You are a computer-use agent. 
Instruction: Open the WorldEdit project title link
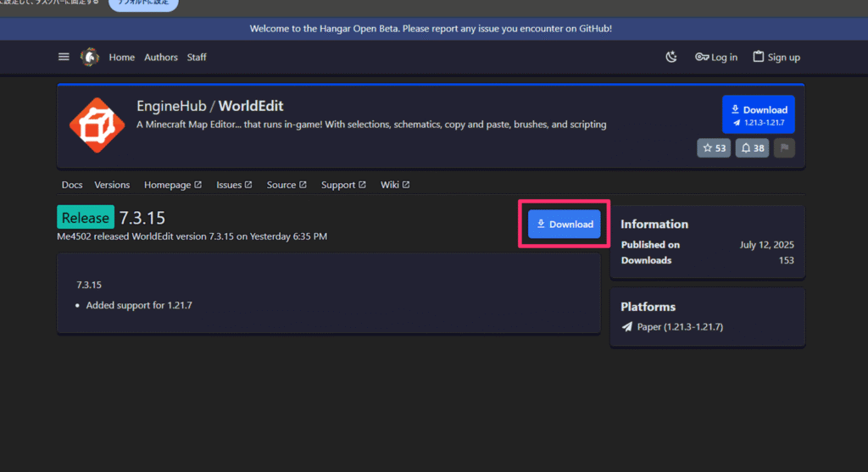tap(251, 106)
